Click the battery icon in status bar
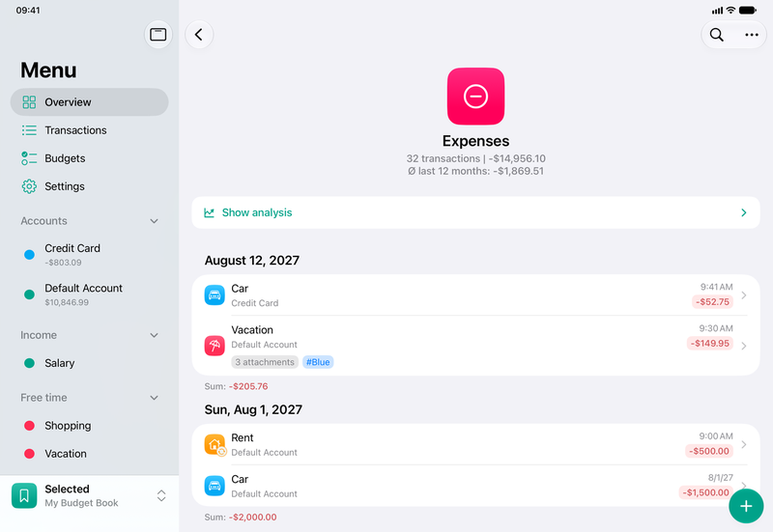The image size is (773, 532). click(748, 10)
